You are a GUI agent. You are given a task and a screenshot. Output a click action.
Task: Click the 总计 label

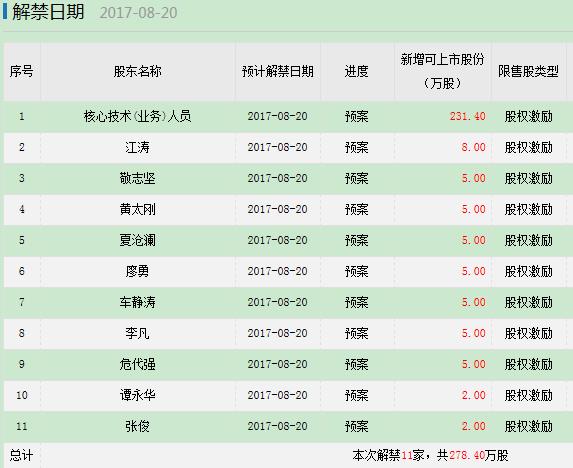point(21,456)
